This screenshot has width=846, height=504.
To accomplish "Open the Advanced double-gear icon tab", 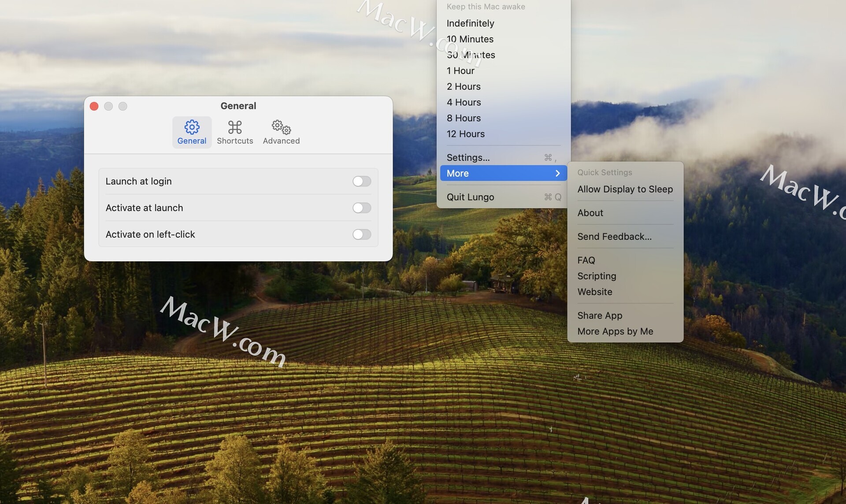I will point(281,132).
